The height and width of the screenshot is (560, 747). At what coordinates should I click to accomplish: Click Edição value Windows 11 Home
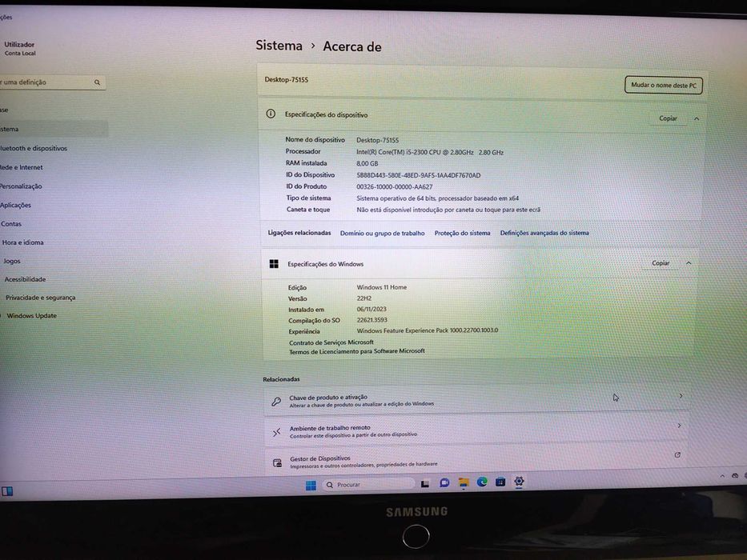382,287
